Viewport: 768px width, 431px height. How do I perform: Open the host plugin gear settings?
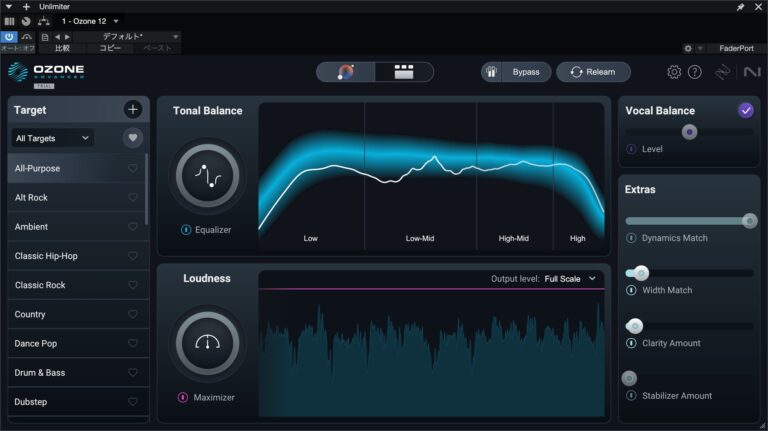688,48
